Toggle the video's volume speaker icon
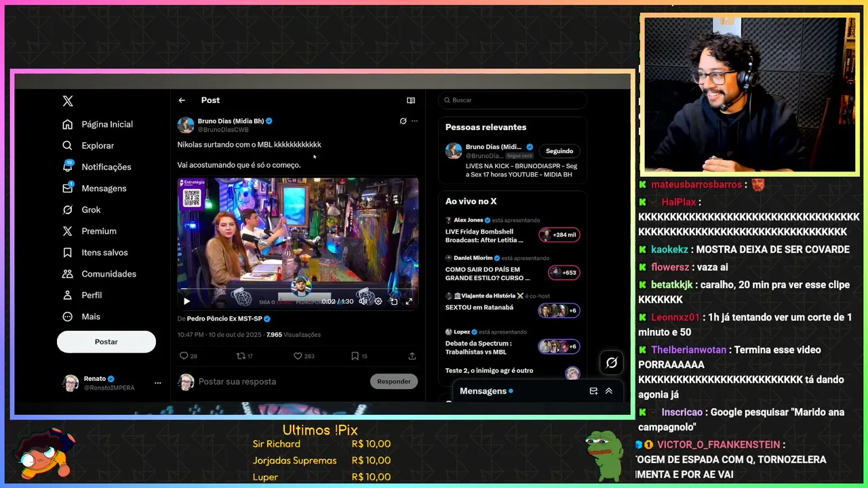 [363, 302]
